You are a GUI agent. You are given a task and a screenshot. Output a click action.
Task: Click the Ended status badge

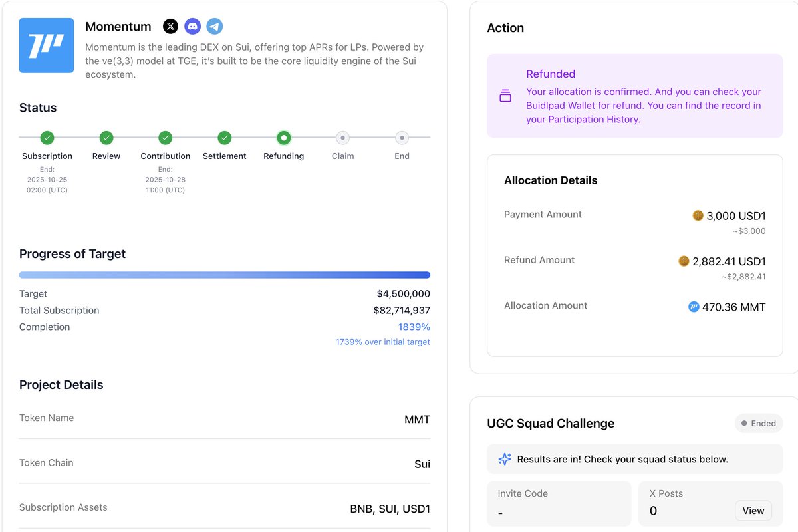pyautogui.click(x=759, y=423)
